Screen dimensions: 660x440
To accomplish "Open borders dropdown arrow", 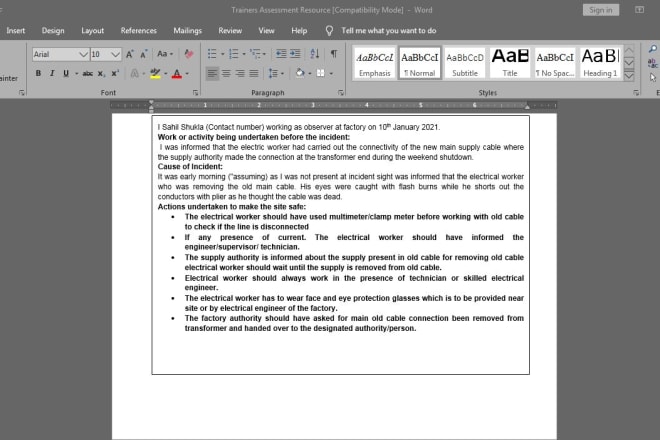I will click(x=331, y=74).
